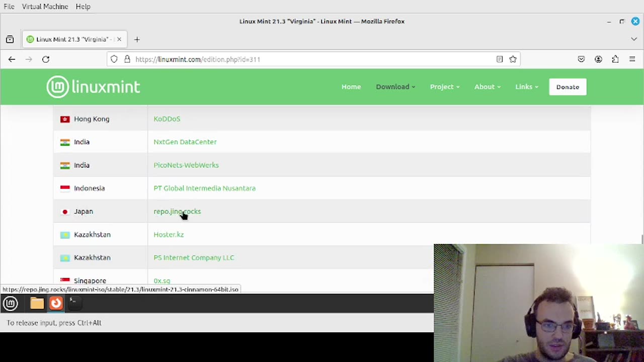
Task: Click the Singapore country text
Action: (90, 281)
